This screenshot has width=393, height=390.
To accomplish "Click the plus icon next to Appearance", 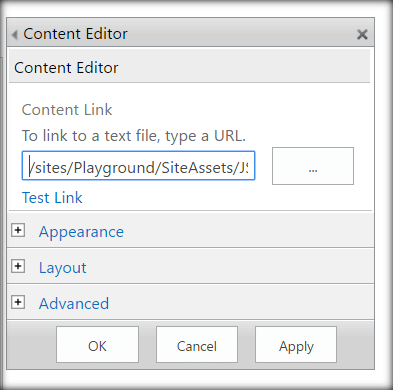I will [x=18, y=230].
